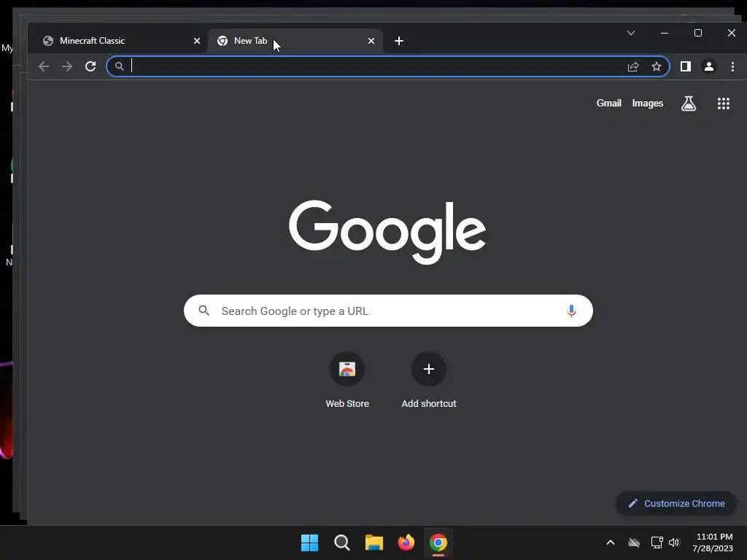Open Gmail link
Viewport: 747px width, 560px height.
tap(609, 104)
